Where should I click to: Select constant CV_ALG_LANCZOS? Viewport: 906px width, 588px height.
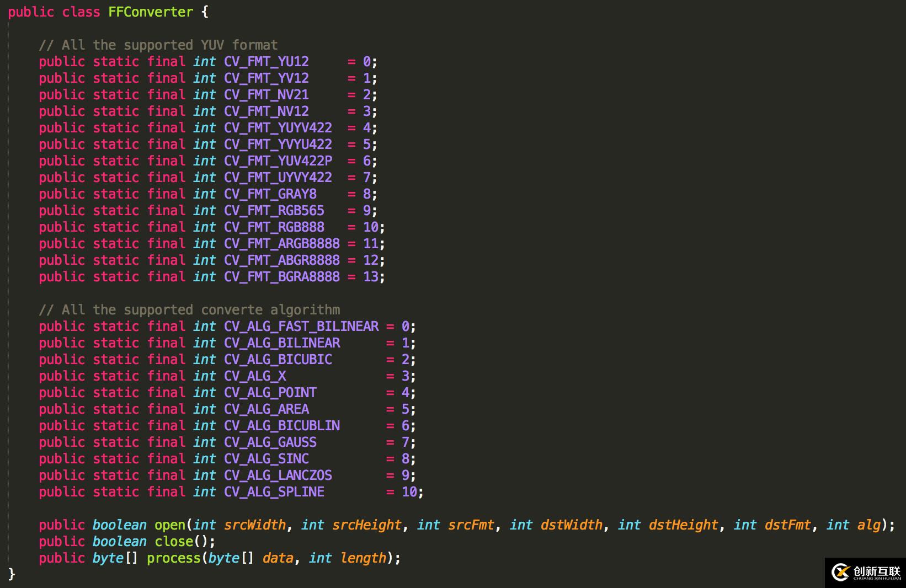coord(278,475)
